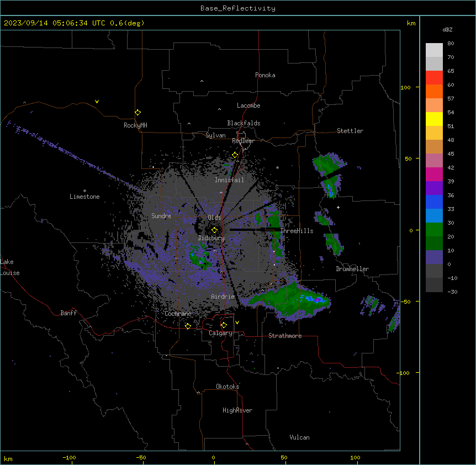
Task: Click the Lake Louise label
Action: [x=10, y=267]
